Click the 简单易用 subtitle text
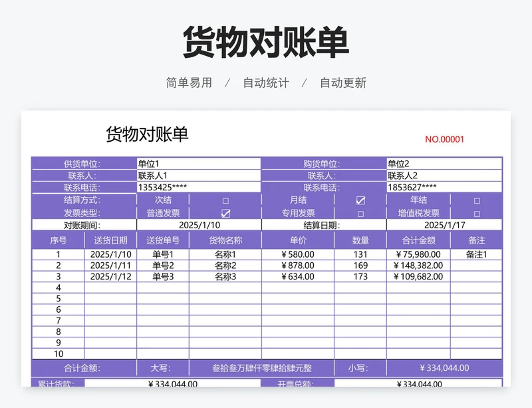The height and width of the screenshot is (408, 532). pos(189,83)
